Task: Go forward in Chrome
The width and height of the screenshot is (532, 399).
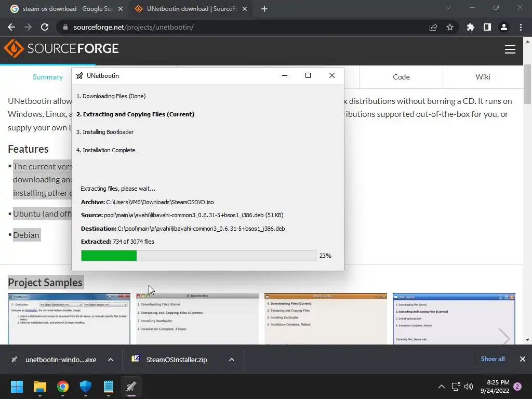Action: click(x=28, y=27)
